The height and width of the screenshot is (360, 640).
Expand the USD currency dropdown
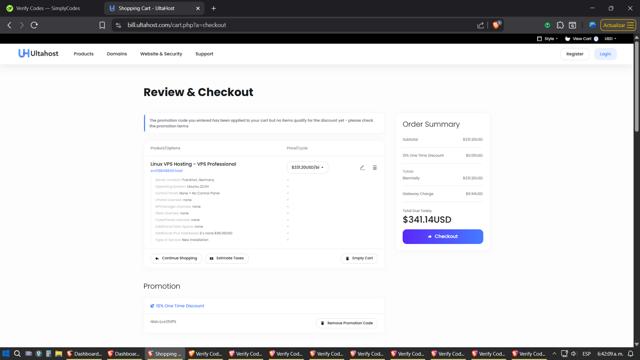(610, 39)
